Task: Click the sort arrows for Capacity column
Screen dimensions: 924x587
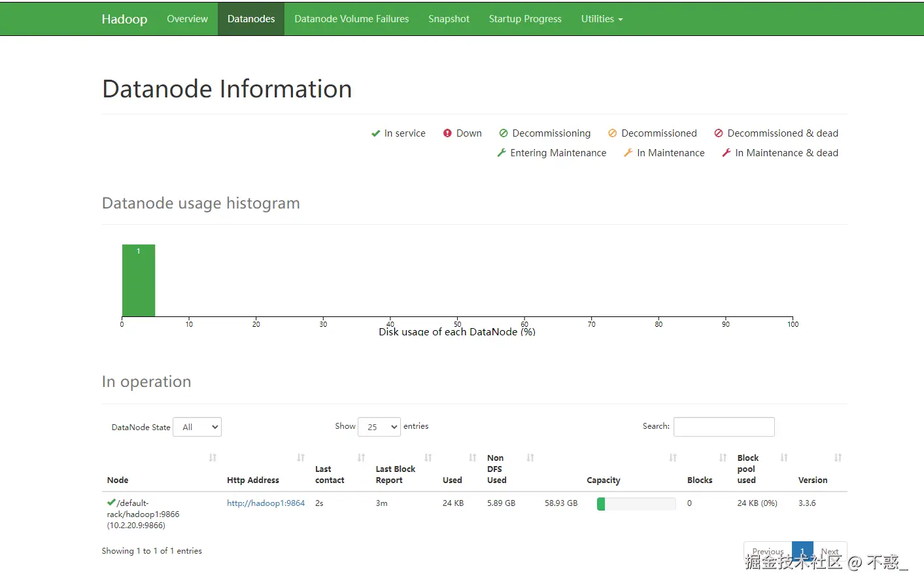Action: point(673,458)
